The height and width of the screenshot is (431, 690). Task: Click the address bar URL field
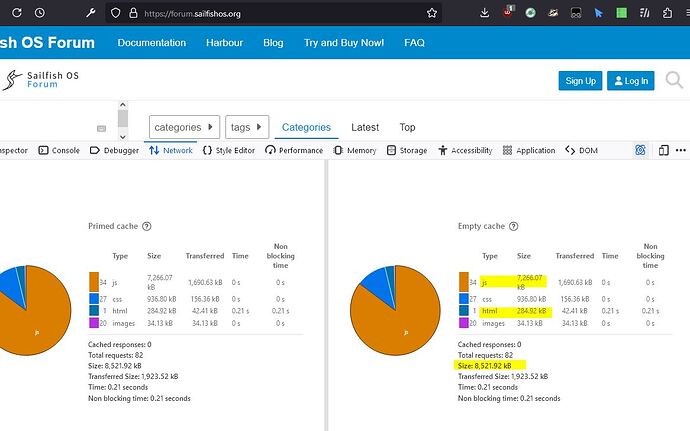(x=273, y=13)
